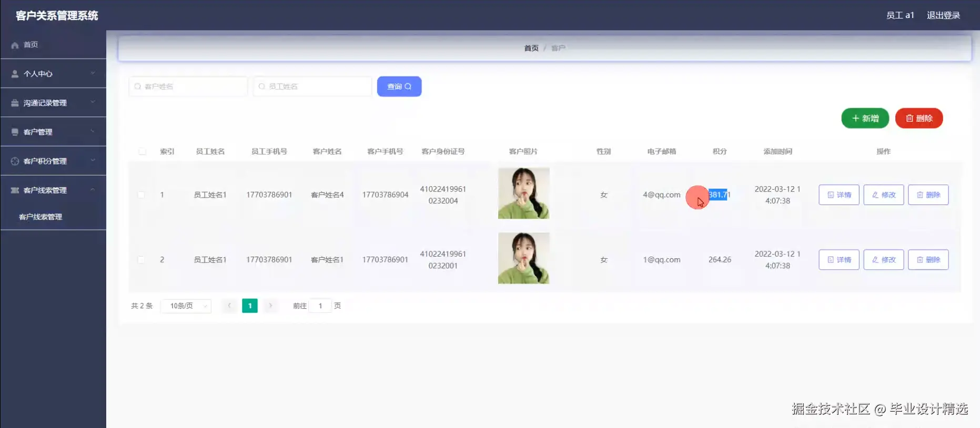
Task: Click the green 新增 button
Action: pyautogui.click(x=865, y=118)
